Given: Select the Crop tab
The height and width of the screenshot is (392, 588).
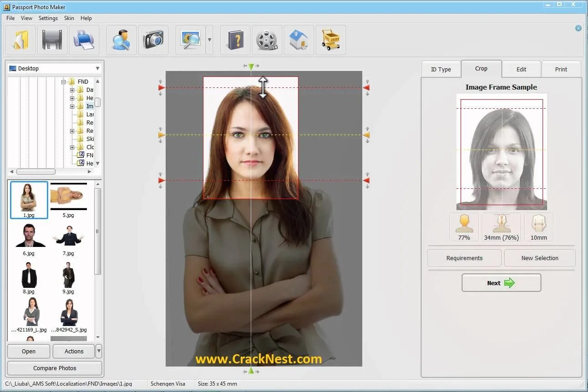Looking at the screenshot, I should click(x=482, y=69).
